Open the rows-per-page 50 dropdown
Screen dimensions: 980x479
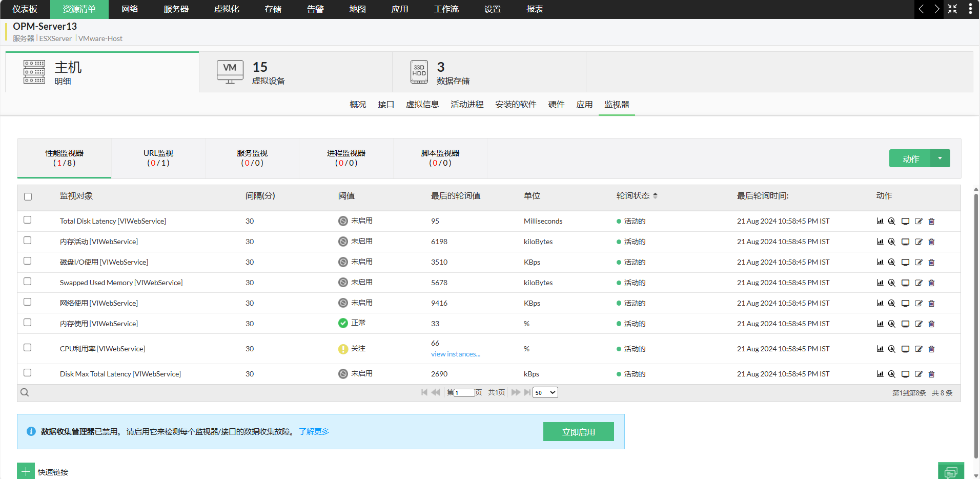[x=545, y=393]
